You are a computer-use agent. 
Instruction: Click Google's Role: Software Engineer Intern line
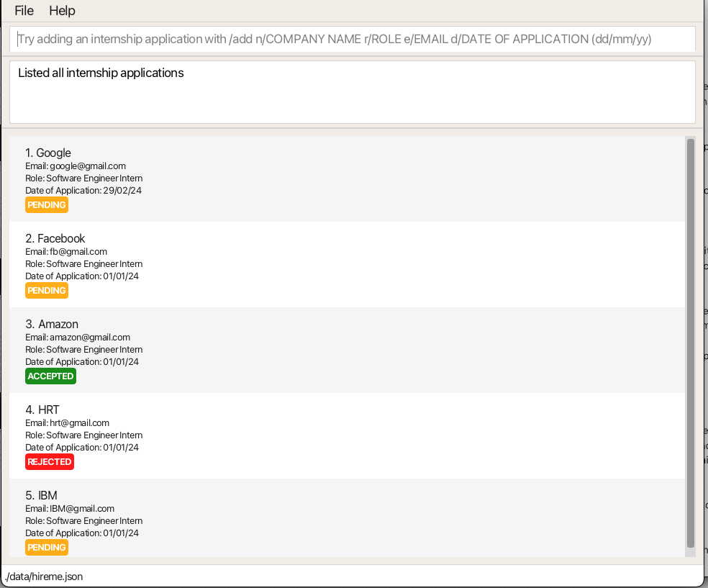pyautogui.click(x=84, y=178)
